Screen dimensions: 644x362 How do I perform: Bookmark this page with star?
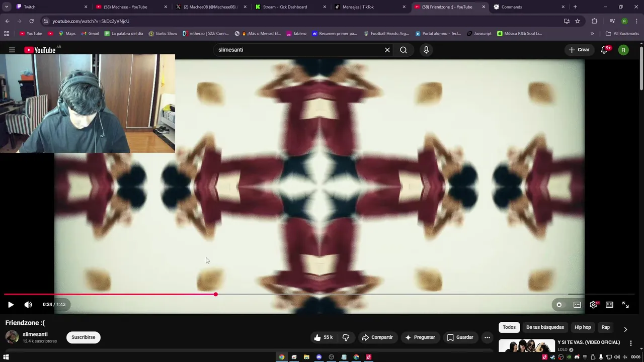click(578, 21)
